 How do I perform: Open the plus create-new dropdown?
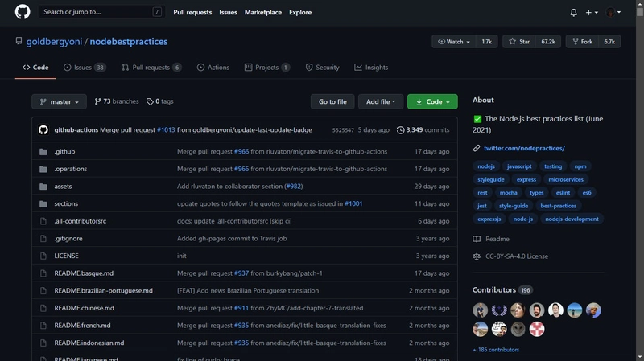[592, 12]
